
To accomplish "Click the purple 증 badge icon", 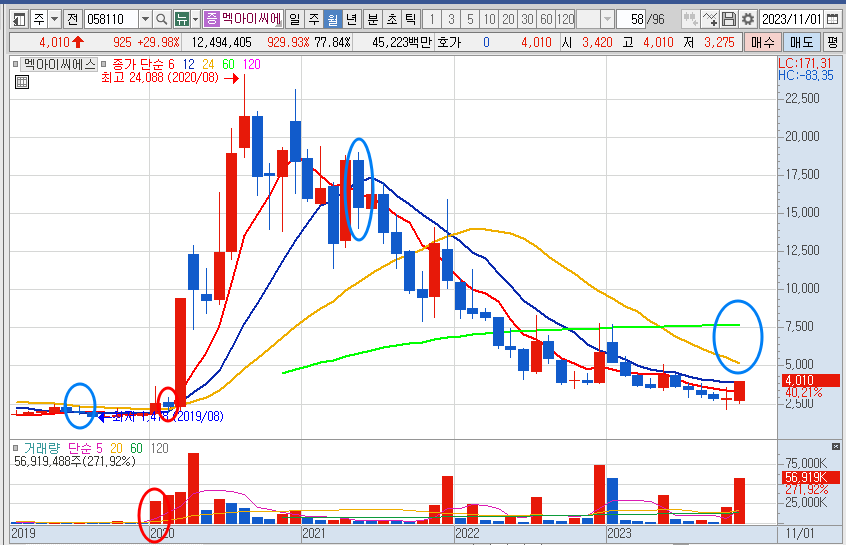I will (x=212, y=20).
